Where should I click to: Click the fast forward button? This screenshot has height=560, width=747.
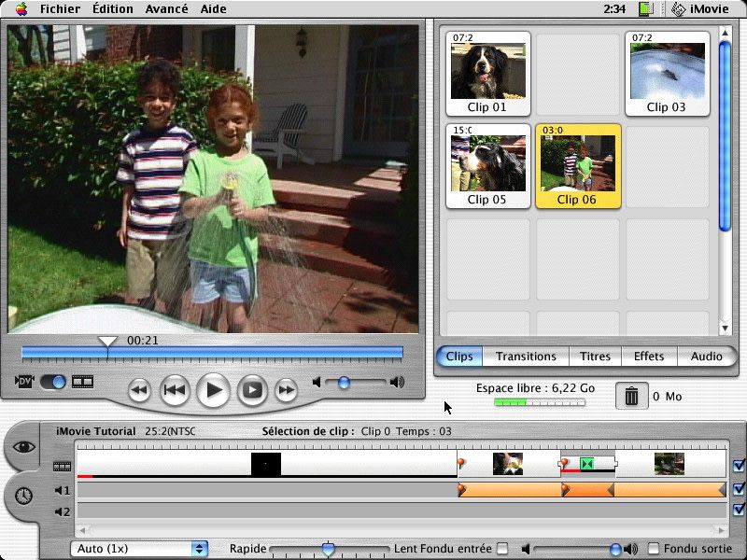pyautogui.click(x=287, y=390)
